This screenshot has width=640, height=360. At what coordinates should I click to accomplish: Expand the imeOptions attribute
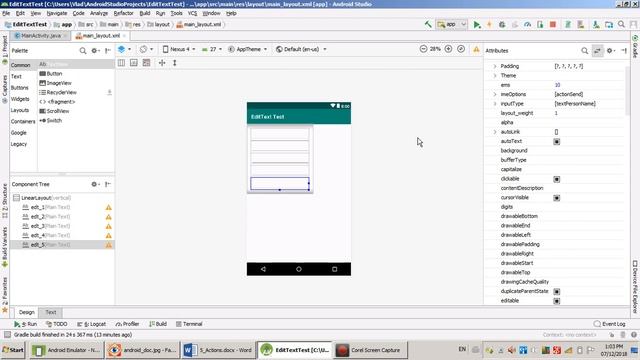click(495, 94)
